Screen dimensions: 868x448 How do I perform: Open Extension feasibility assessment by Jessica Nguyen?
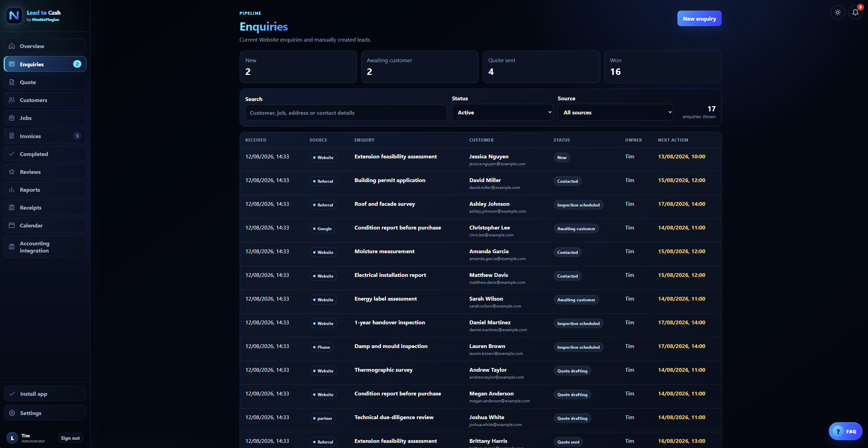point(396,156)
